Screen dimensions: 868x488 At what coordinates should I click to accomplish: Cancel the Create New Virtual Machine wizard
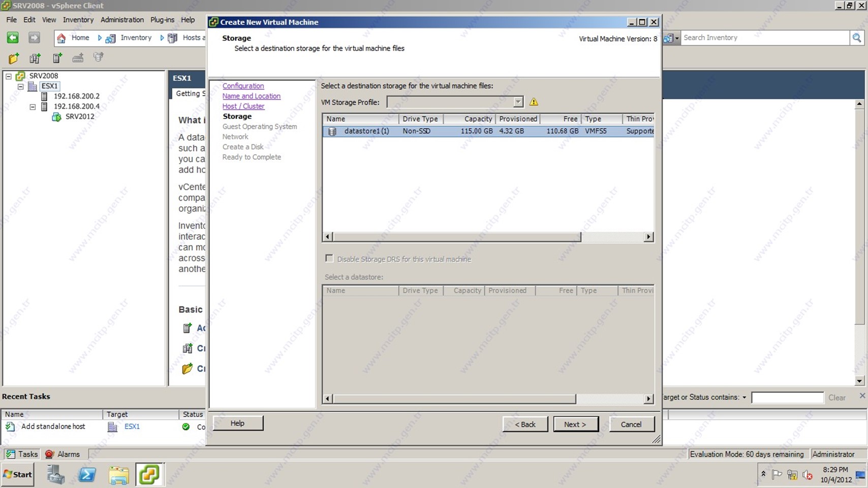[632, 424]
